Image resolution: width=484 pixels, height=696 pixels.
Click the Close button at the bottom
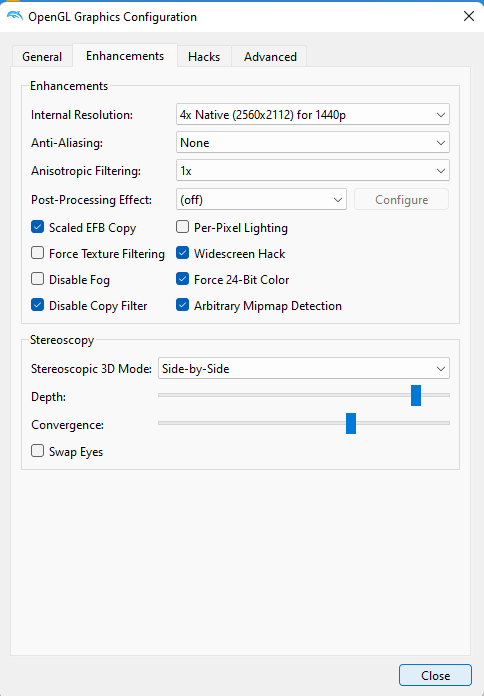[x=435, y=675]
